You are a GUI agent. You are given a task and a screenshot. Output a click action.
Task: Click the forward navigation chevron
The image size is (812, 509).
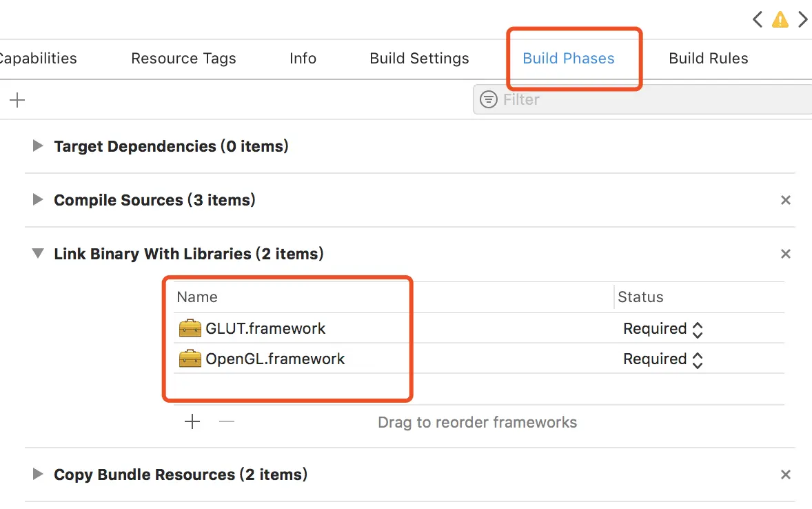tap(803, 19)
